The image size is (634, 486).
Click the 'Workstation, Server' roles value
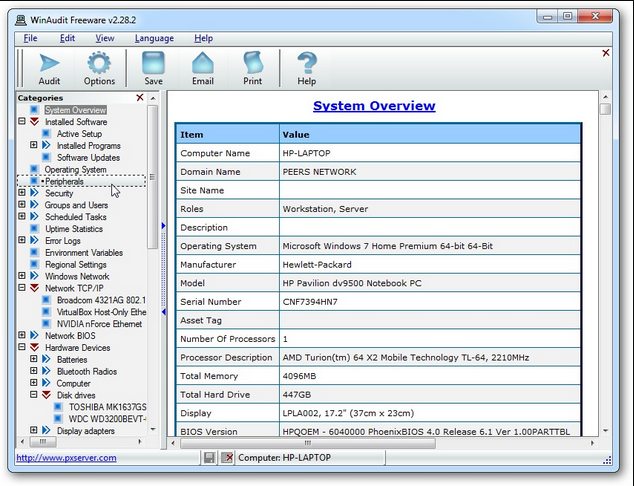tap(325, 209)
